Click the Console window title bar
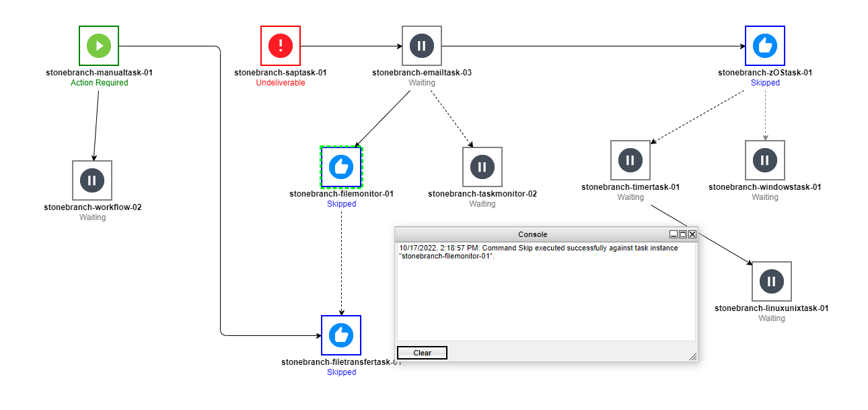Image resolution: width=868 pixels, height=410 pixels. 532,234
